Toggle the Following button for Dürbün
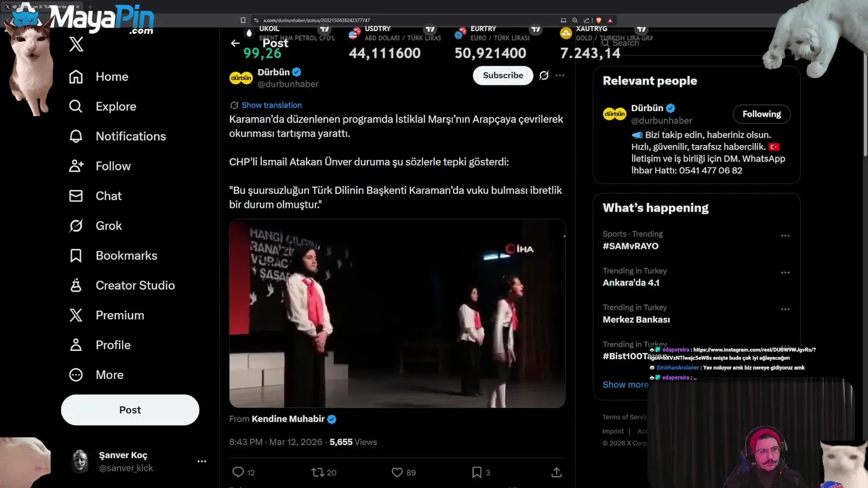The width and height of the screenshot is (868, 488). click(x=762, y=114)
